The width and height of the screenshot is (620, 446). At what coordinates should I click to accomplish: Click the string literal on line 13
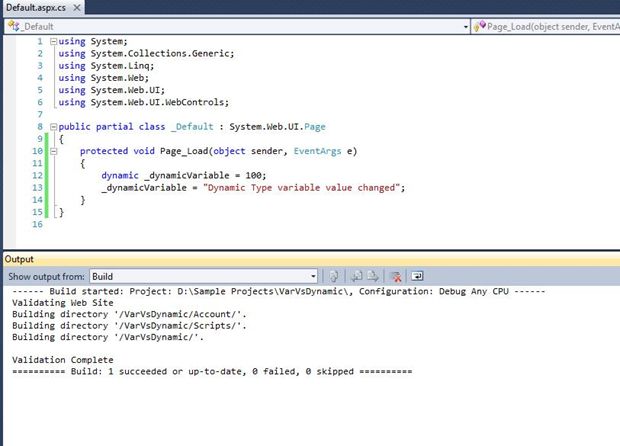(x=301, y=188)
